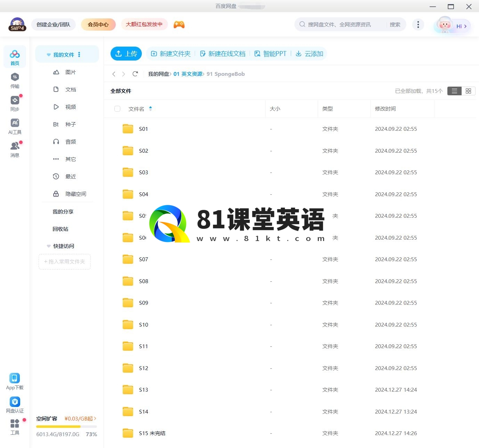Select folder name S15 未完结
This screenshot has width=479, height=448.
(152, 433)
